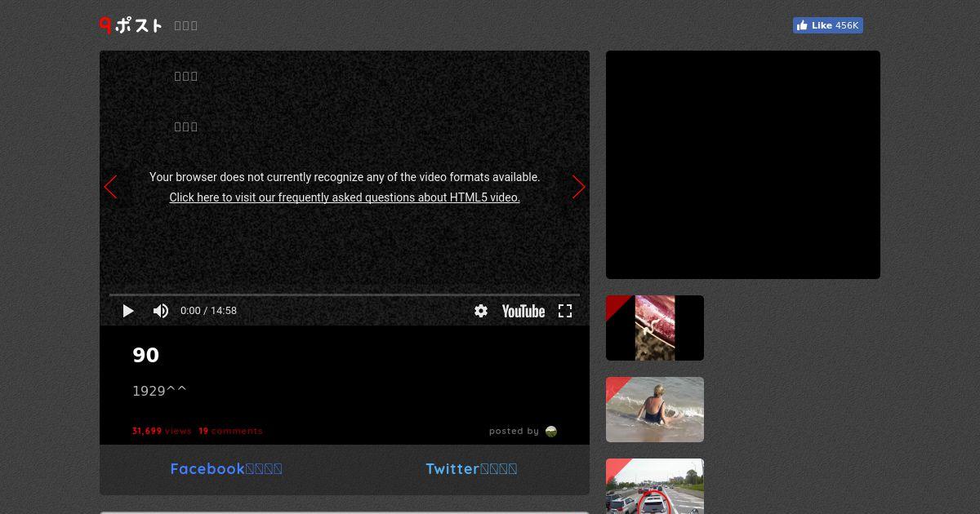The height and width of the screenshot is (514, 980).
Task: View the 19 comments
Action: [230, 431]
